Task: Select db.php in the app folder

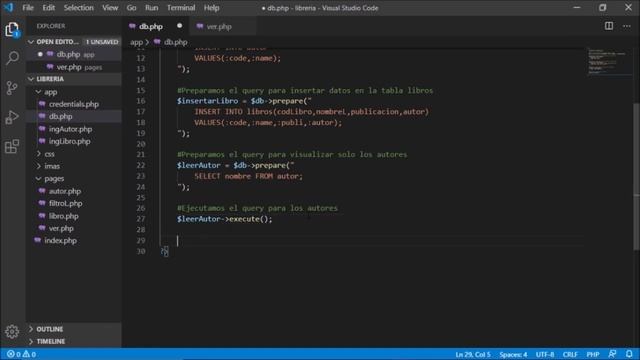Action: tap(74, 116)
